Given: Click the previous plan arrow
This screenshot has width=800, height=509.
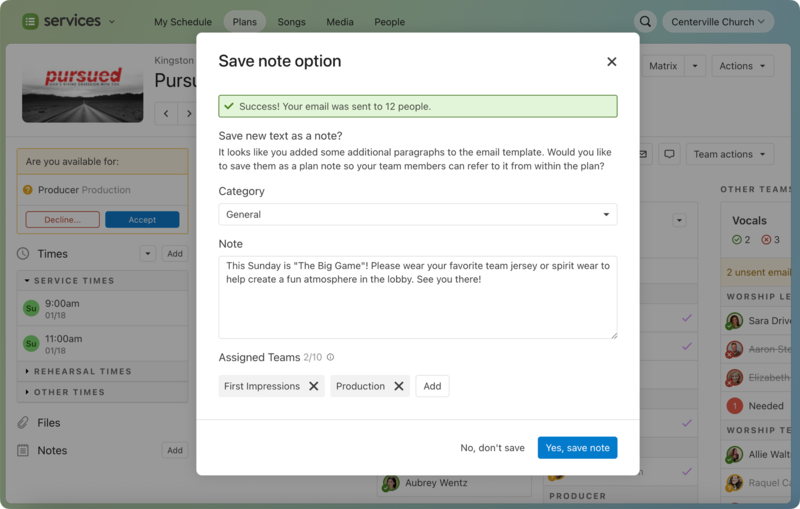Looking at the screenshot, I should pos(167,114).
